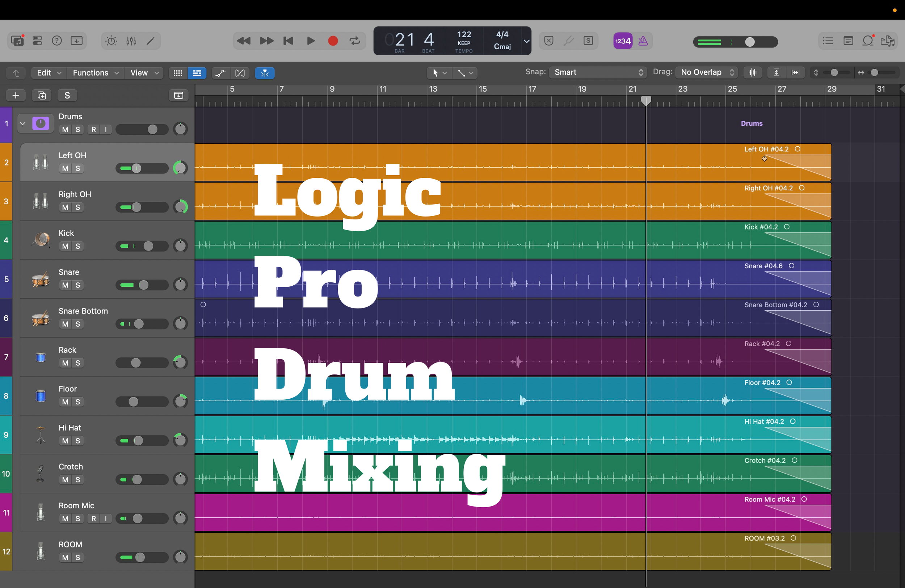Open the Drag No Overlap dropdown
The width and height of the screenshot is (905, 588).
click(x=707, y=72)
